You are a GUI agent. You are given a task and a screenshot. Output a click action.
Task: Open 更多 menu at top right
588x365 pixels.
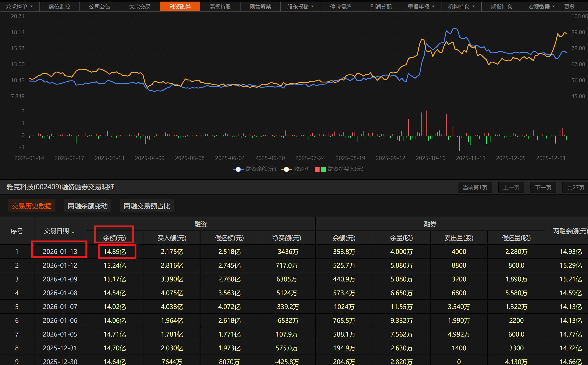tap(569, 6)
